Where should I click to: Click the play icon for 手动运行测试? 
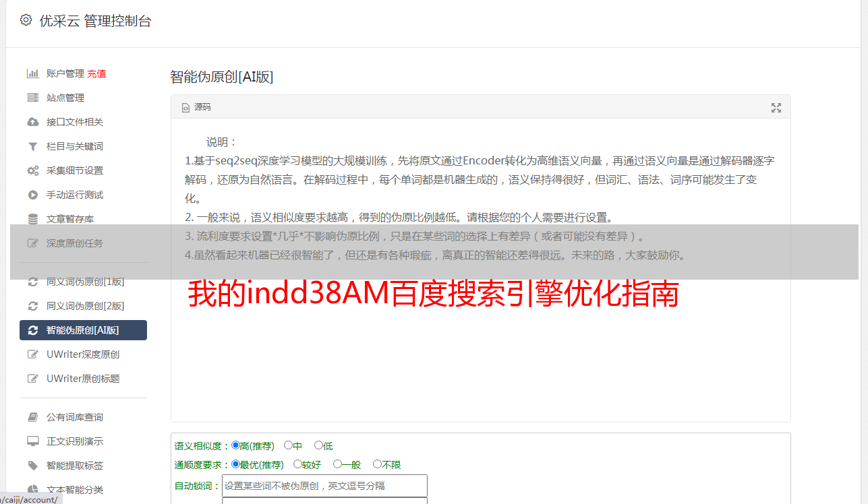click(x=32, y=195)
